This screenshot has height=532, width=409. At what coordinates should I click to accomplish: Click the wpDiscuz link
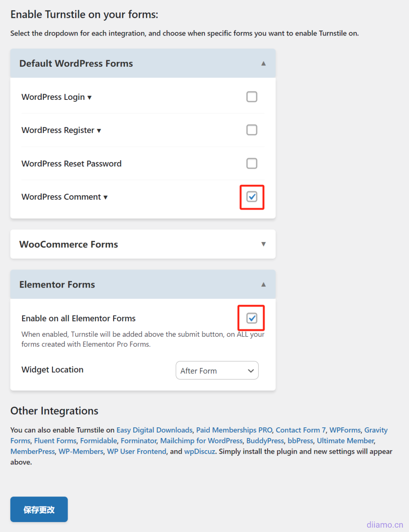coord(199,452)
